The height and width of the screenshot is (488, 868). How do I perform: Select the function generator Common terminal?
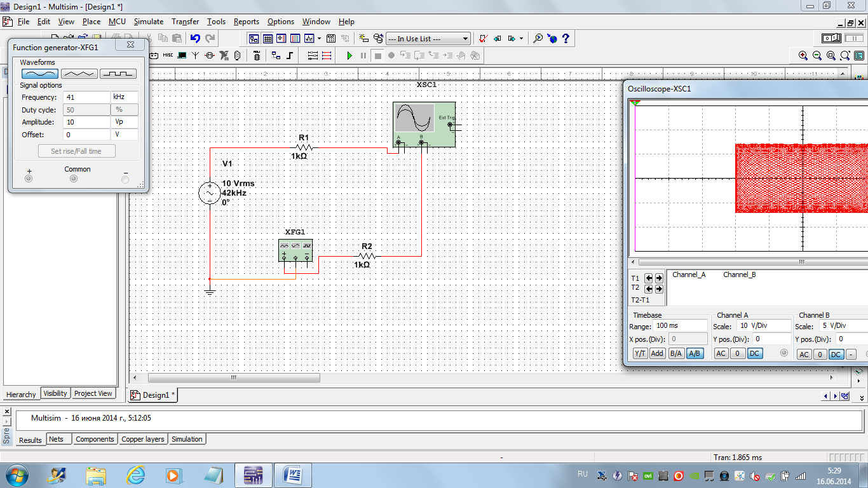[74, 179]
